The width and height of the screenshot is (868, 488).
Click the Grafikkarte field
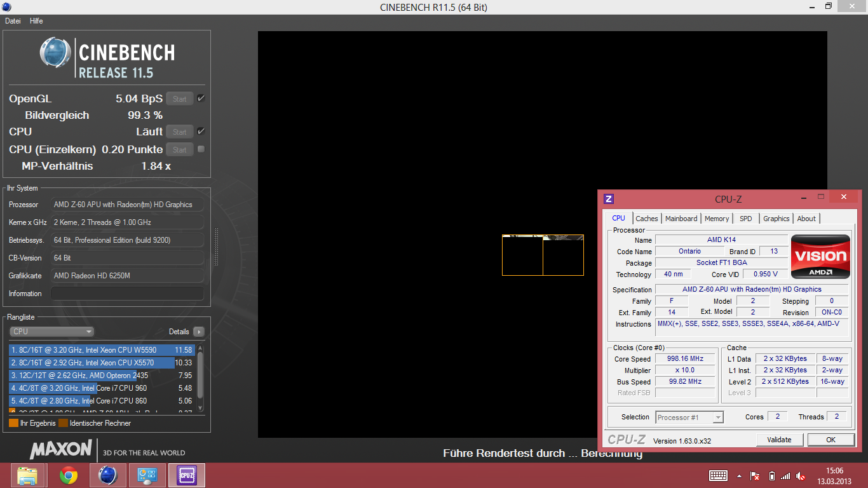(127, 276)
